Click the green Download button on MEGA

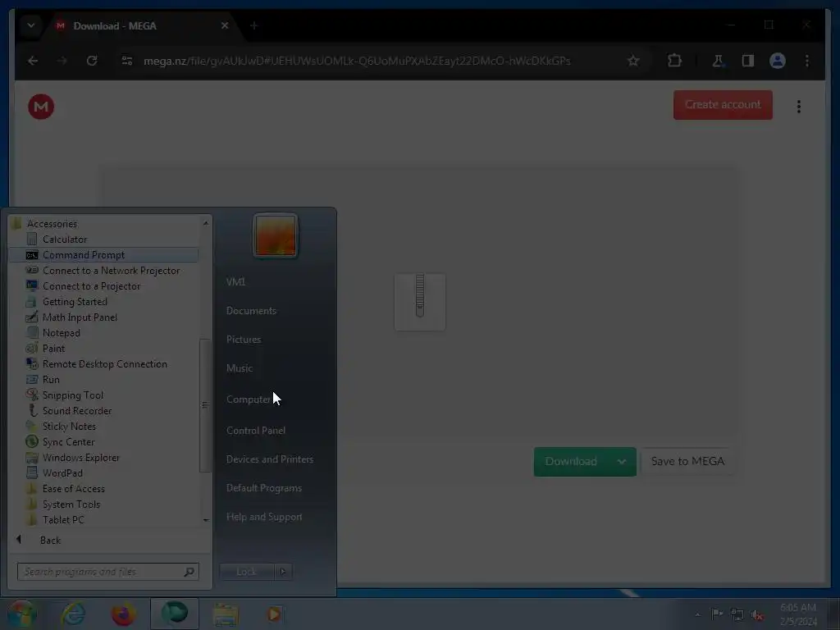pos(571,461)
